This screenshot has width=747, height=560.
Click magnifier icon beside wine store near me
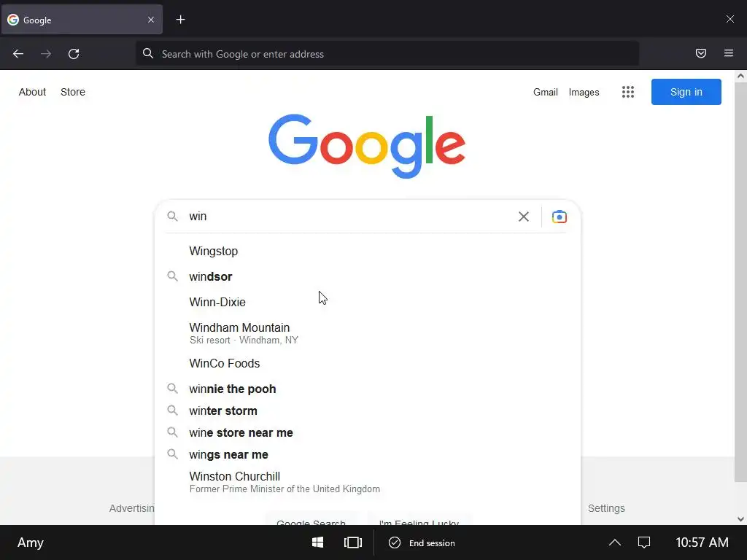pos(172,432)
